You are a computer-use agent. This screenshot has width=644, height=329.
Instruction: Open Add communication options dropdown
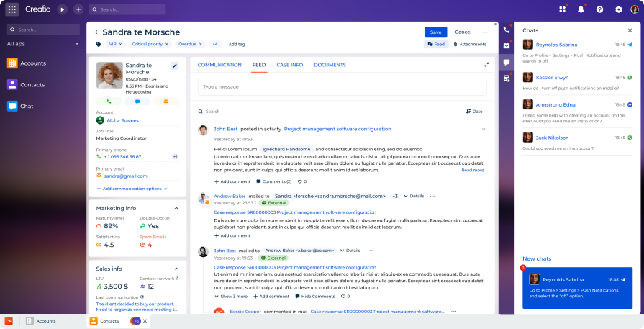click(132, 189)
